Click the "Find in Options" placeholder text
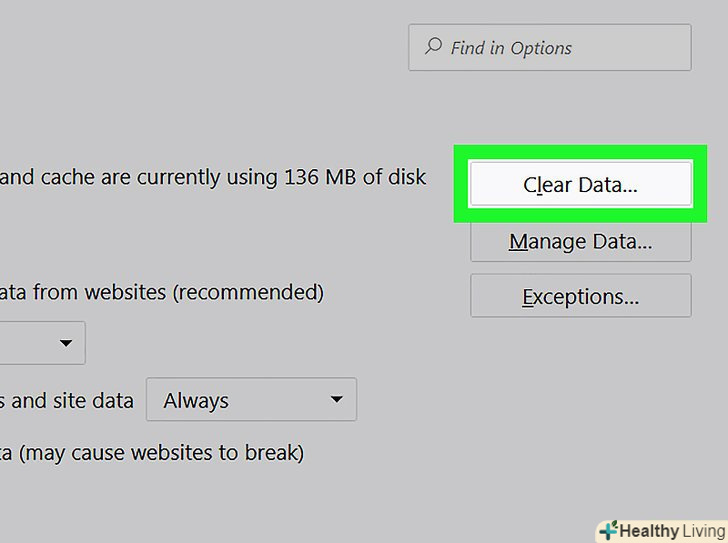This screenshot has height=543, width=728. coord(511,48)
